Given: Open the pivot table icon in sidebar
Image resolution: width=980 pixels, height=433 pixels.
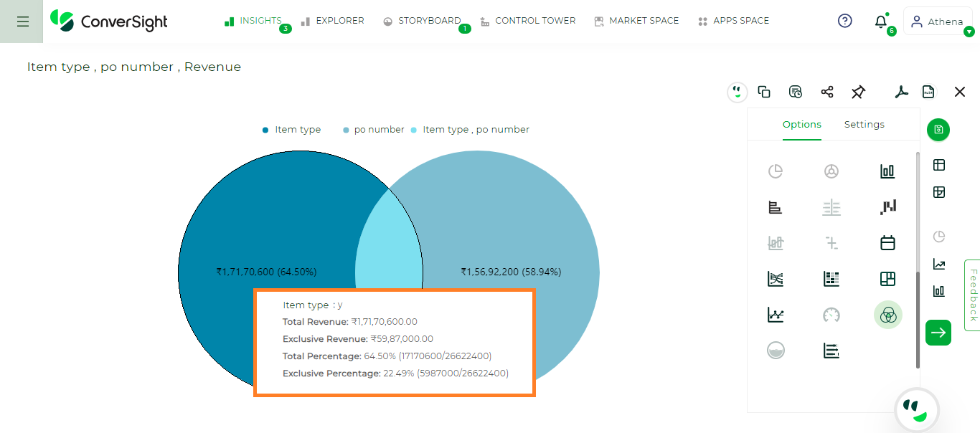Looking at the screenshot, I should tap(938, 192).
